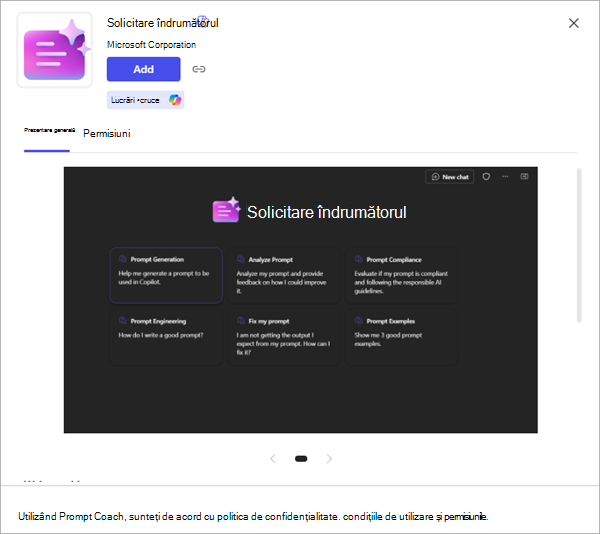Click the small badge icon over the dialog title

pyautogui.click(x=202, y=20)
